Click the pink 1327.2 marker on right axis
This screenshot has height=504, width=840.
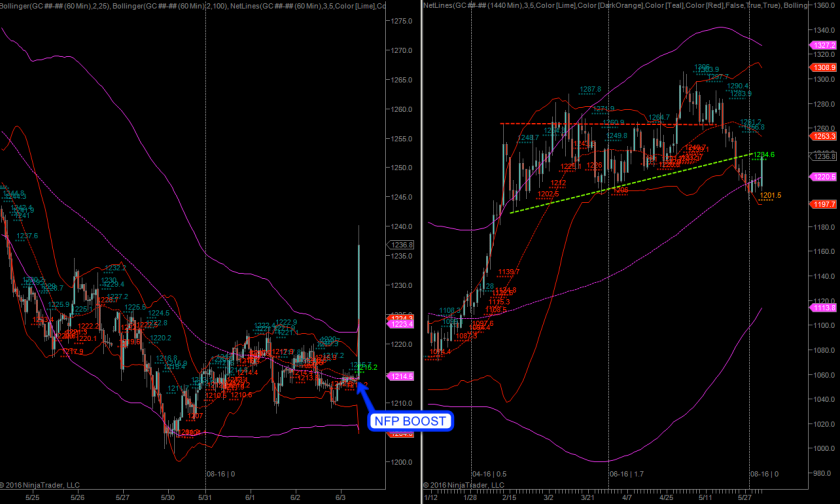(x=823, y=46)
